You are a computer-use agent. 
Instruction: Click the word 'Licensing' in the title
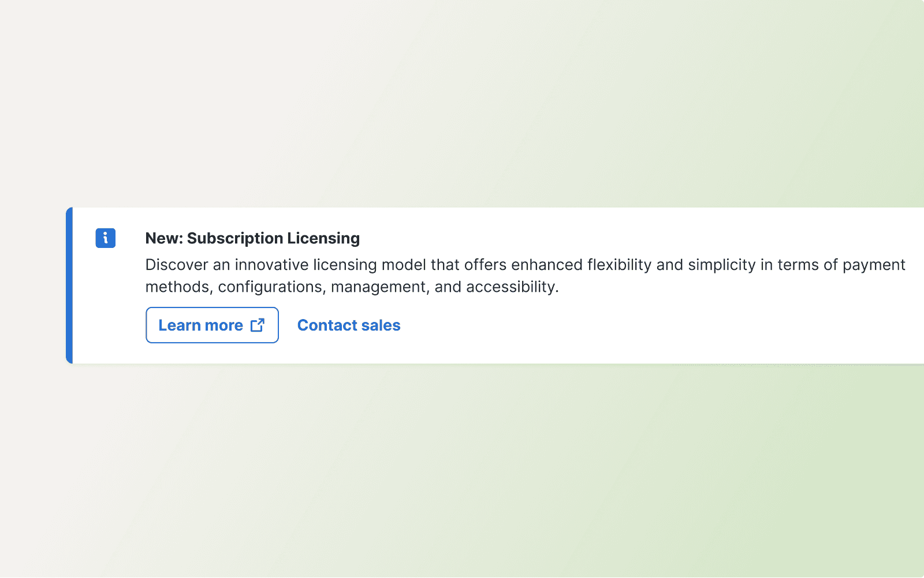pyautogui.click(x=323, y=238)
